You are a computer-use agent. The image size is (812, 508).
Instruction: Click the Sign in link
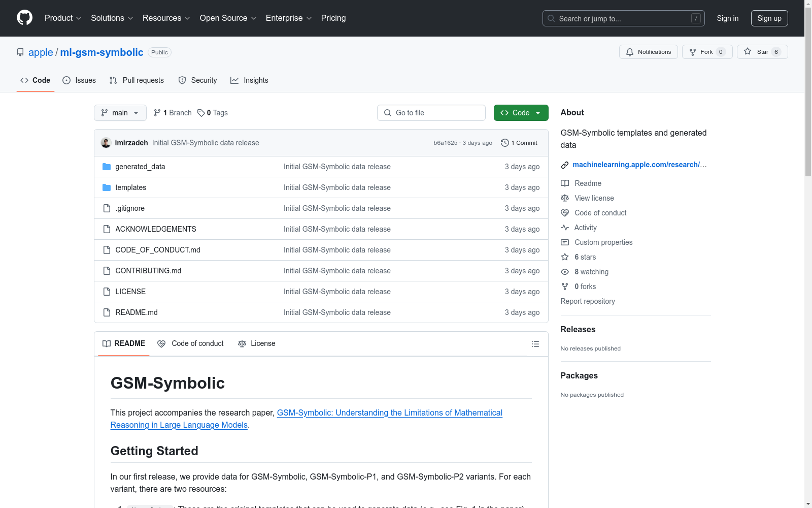click(728, 18)
